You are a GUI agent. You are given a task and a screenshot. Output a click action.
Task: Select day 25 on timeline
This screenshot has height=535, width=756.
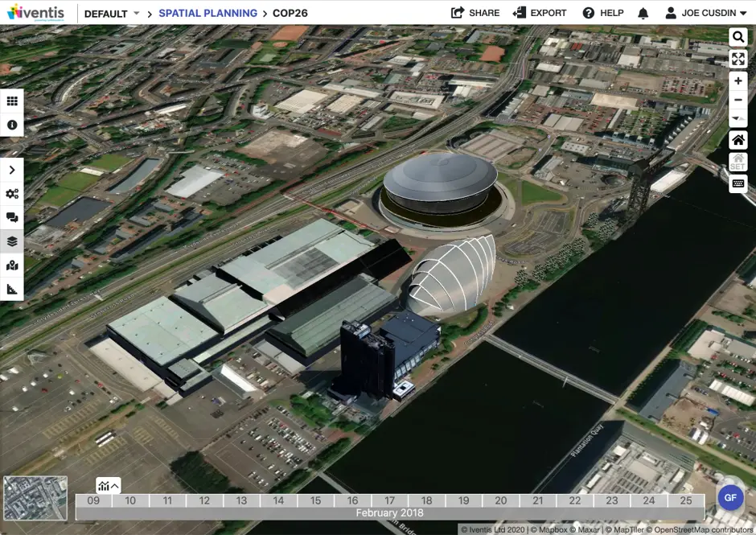coord(686,500)
